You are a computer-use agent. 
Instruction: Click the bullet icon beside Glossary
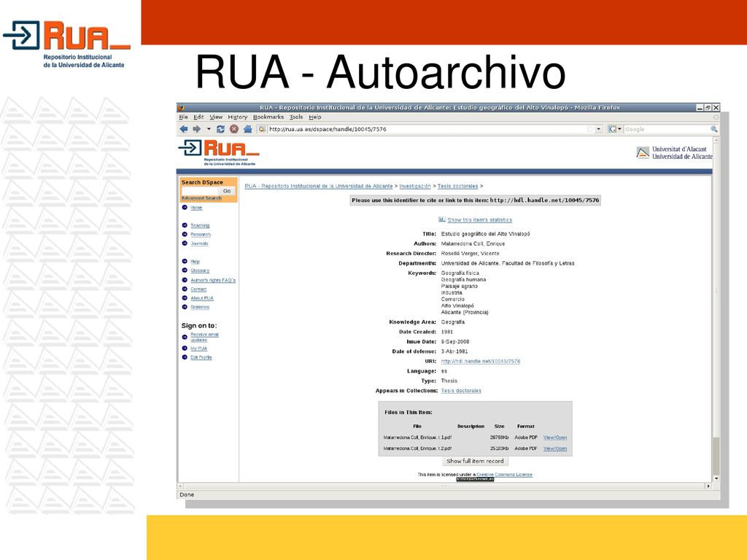pyautogui.click(x=185, y=271)
